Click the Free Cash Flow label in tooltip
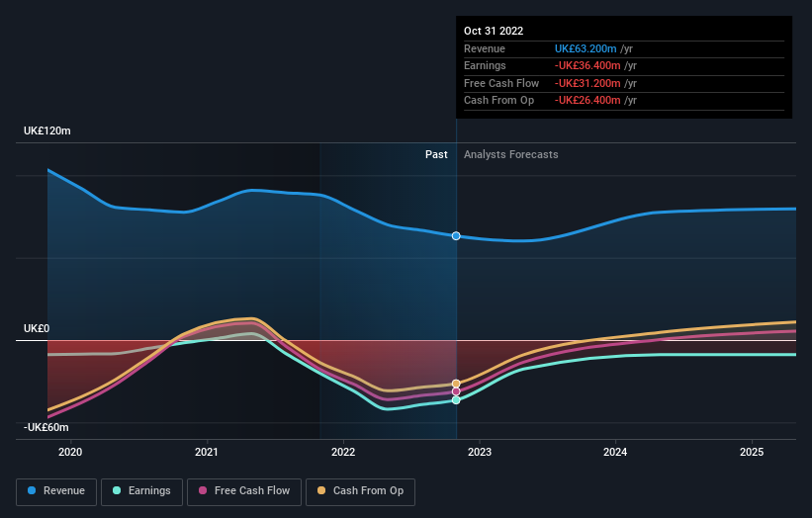Viewport: 812px width, 518px height. click(501, 83)
